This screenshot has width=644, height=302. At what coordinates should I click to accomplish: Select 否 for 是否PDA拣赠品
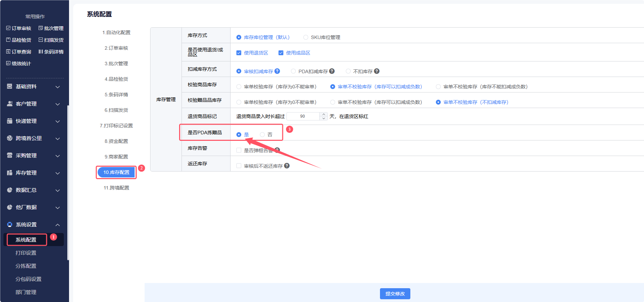(x=262, y=135)
